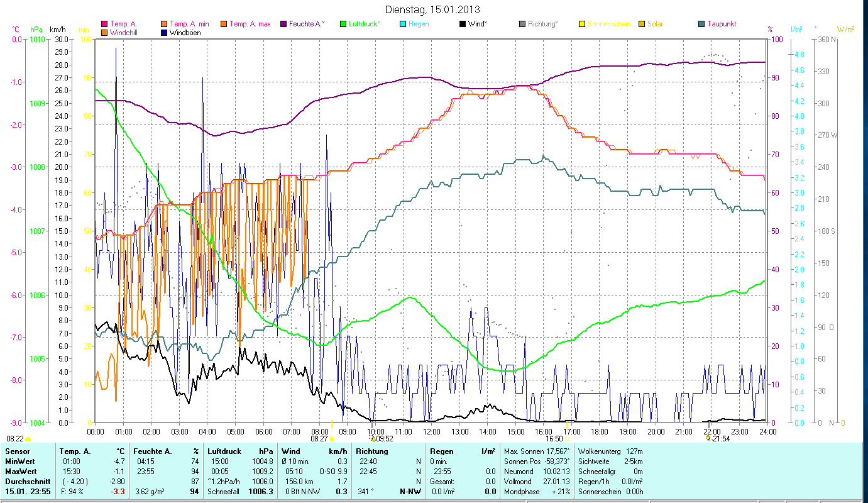
Task: Click the yellow marker beside 21:54
Action: [708, 438]
